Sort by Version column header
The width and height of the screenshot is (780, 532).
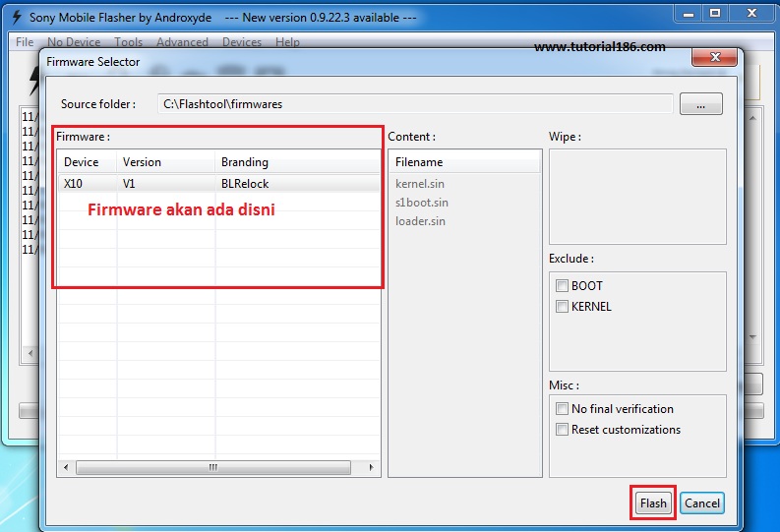coord(166,162)
